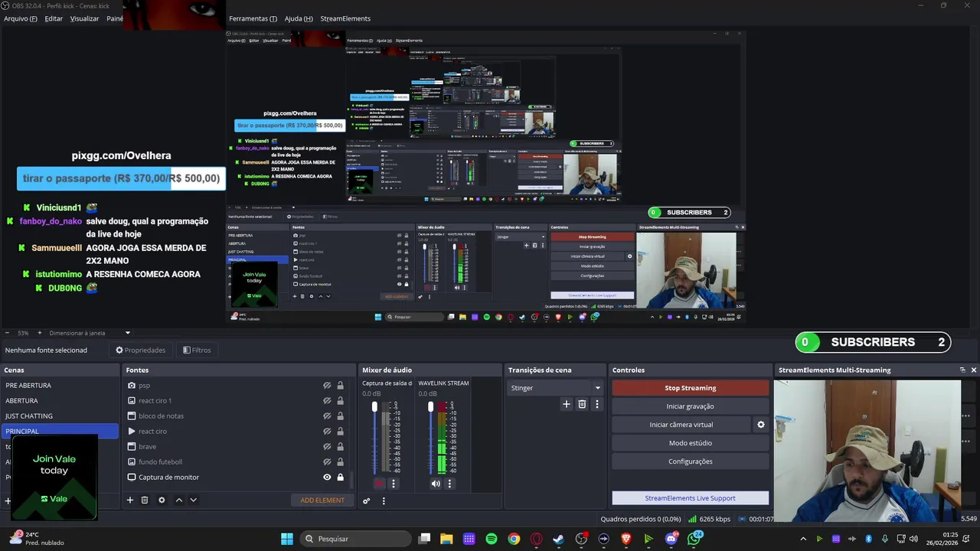Select the bloco de notas window source icon

pos(132,416)
